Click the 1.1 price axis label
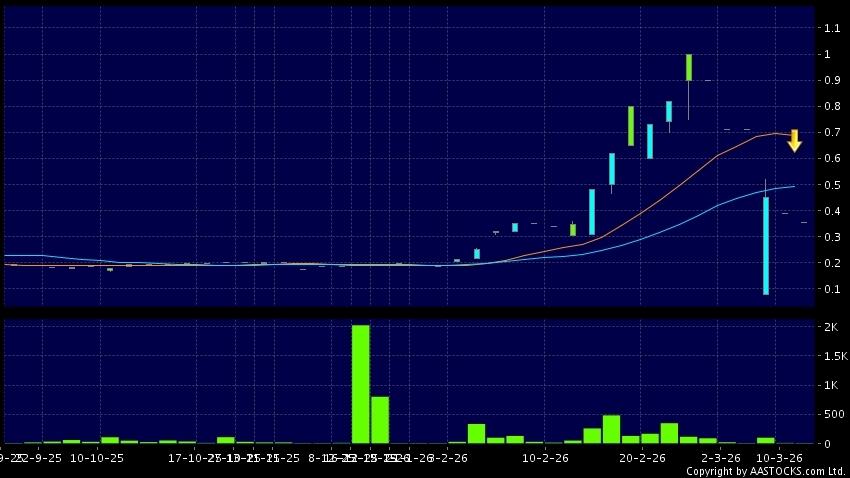This screenshot has width=850, height=478. (x=831, y=28)
